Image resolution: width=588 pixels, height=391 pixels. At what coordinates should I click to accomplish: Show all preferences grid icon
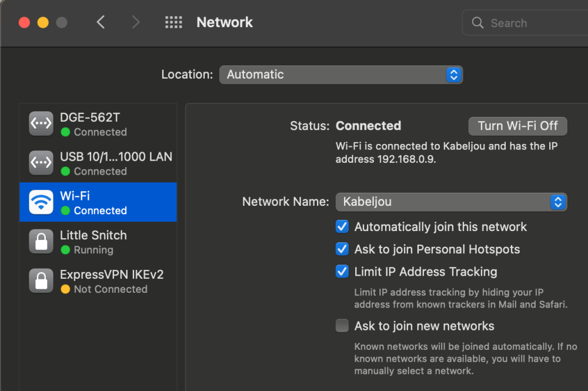click(x=173, y=22)
